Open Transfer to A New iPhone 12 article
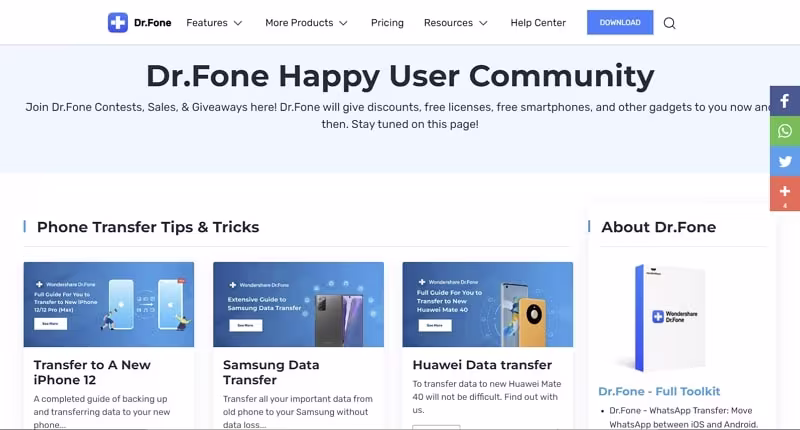The width and height of the screenshot is (800, 430). pyautogui.click(x=92, y=372)
